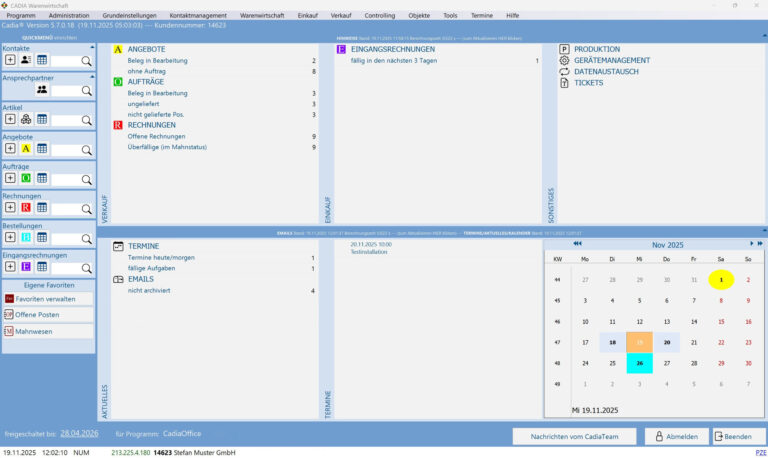Jump back with calendar double-left arrow
768x458 pixels.
point(577,244)
